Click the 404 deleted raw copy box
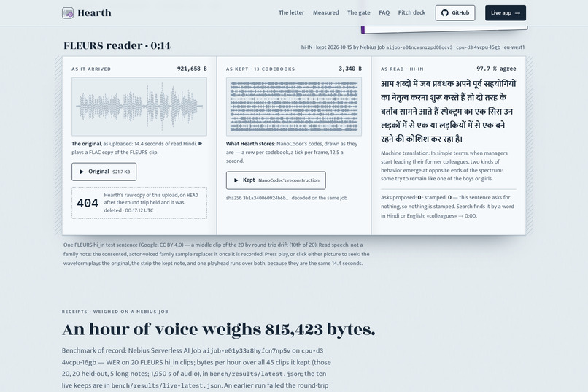This screenshot has width=588, height=392. coord(139,202)
